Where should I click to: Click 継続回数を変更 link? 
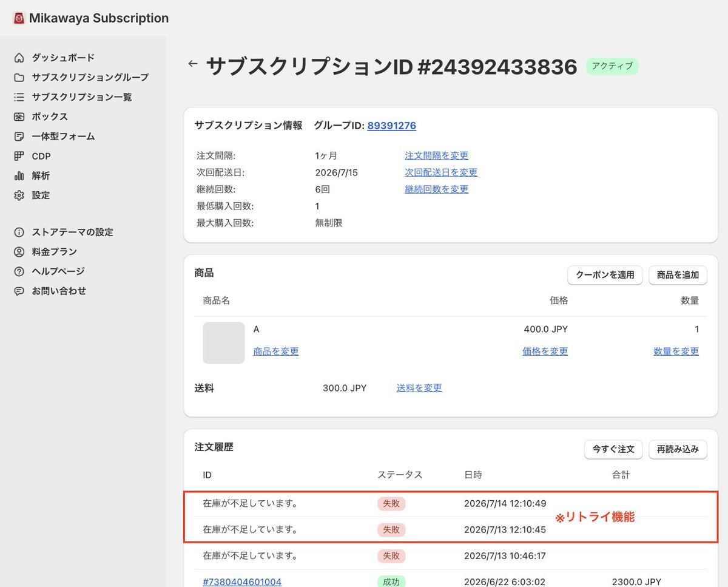pos(437,189)
